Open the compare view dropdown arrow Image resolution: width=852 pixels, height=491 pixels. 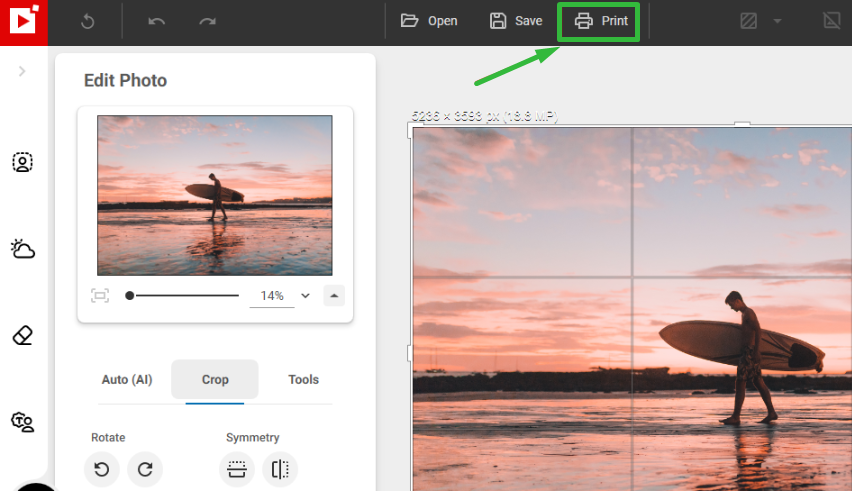point(777,21)
